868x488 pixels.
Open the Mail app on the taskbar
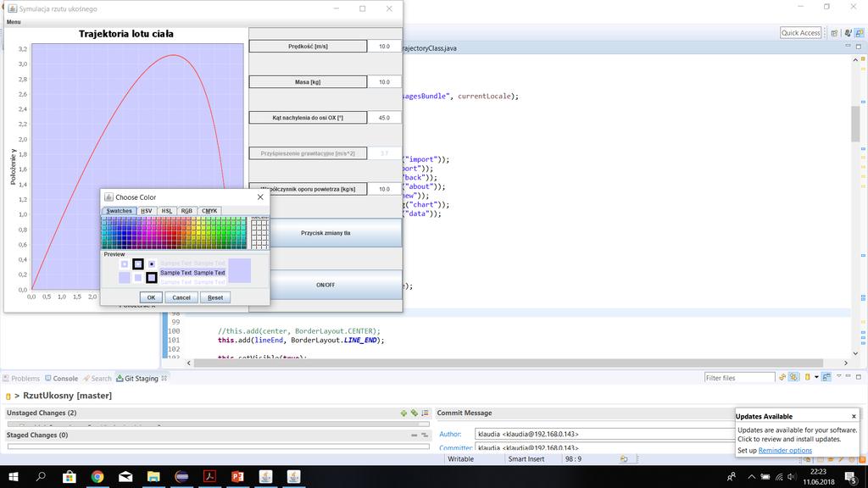125,476
